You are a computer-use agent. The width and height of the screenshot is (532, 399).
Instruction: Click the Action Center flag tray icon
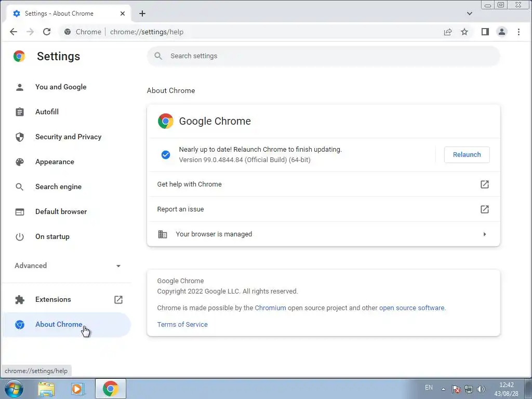[456, 389]
